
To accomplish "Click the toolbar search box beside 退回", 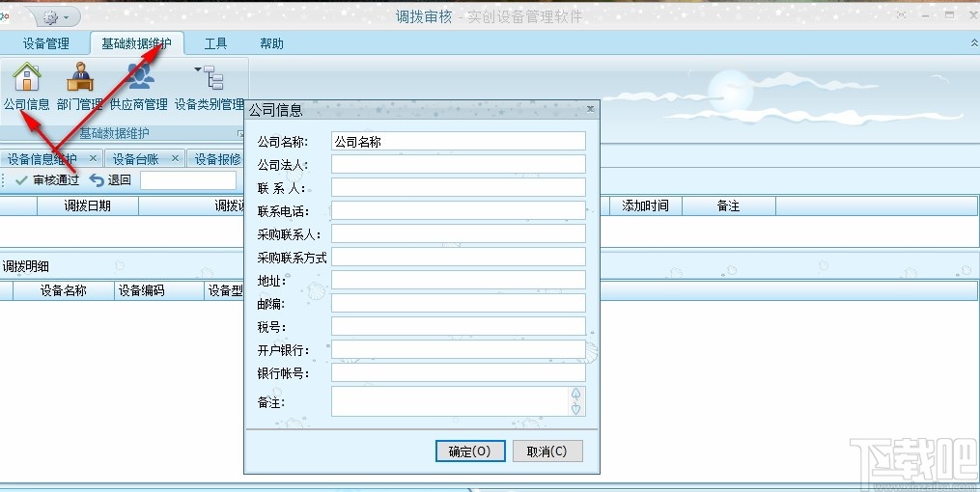I will coord(188,180).
